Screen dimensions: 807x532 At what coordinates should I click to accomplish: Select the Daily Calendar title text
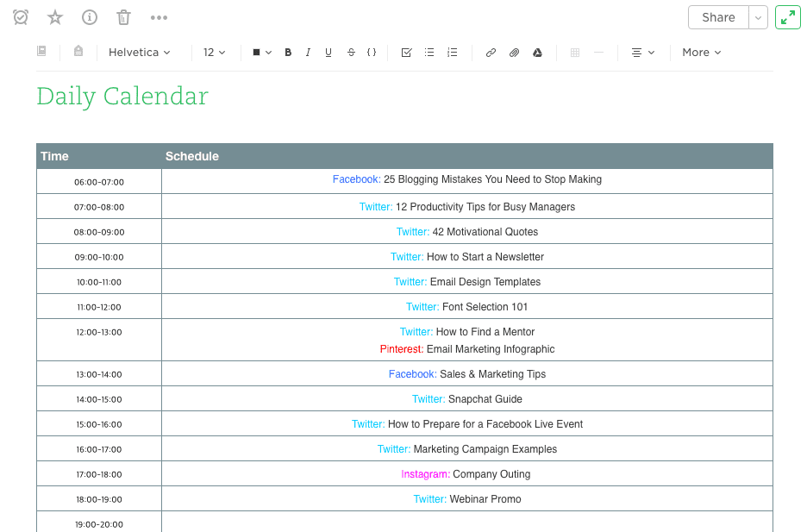122,96
